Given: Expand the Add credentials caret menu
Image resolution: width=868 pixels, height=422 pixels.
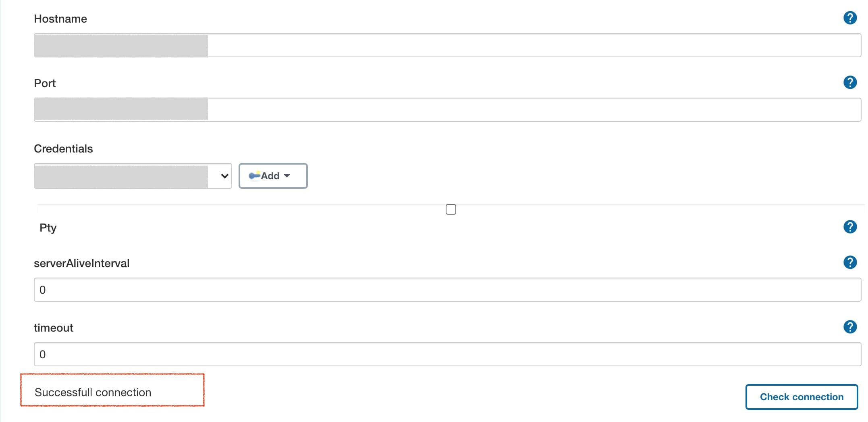Looking at the screenshot, I should point(287,176).
